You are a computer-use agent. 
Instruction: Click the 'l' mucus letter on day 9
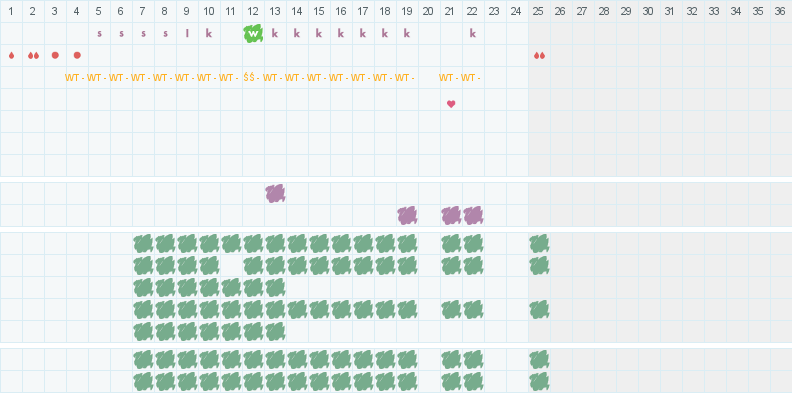click(x=187, y=33)
